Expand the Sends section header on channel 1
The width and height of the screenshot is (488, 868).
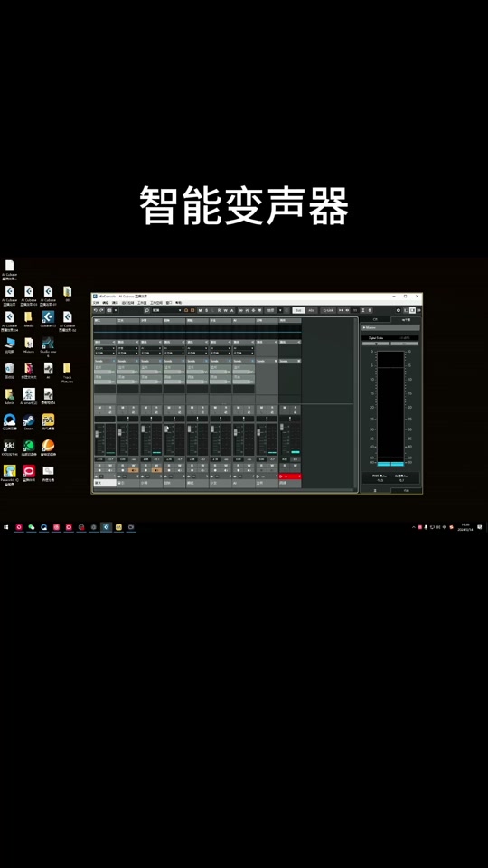point(105,361)
